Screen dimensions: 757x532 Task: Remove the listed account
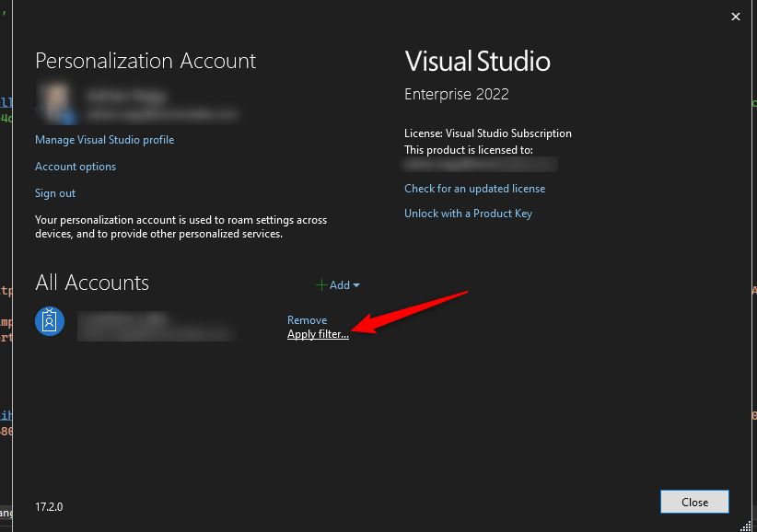(307, 319)
